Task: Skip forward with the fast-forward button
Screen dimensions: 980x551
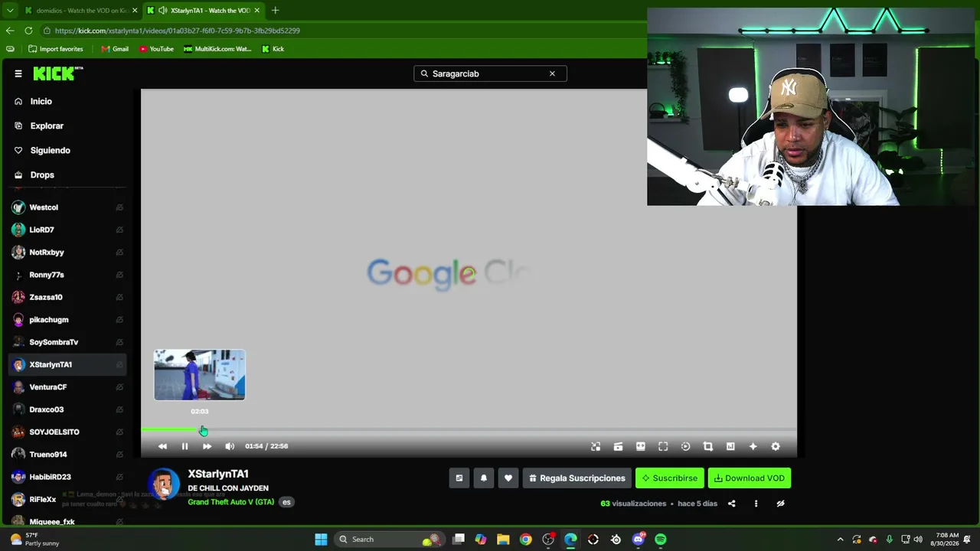Action: [207, 446]
